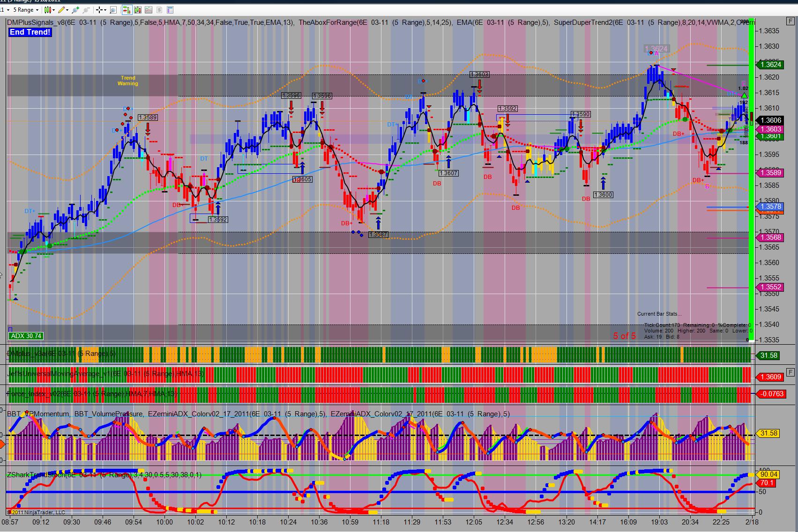Screen dimensions: 798x532
Task: Open the indicators chart icon
Action: [x=149, y=10]
